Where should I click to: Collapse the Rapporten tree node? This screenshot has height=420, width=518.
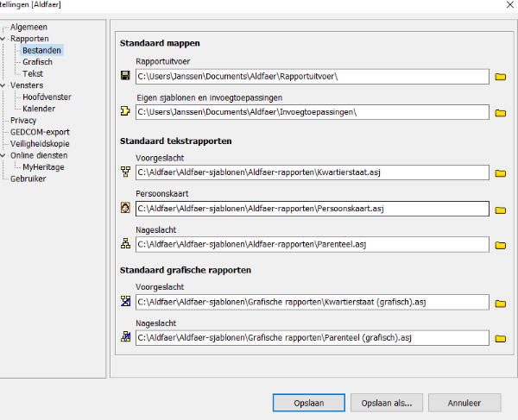click(x=4, y=40)
